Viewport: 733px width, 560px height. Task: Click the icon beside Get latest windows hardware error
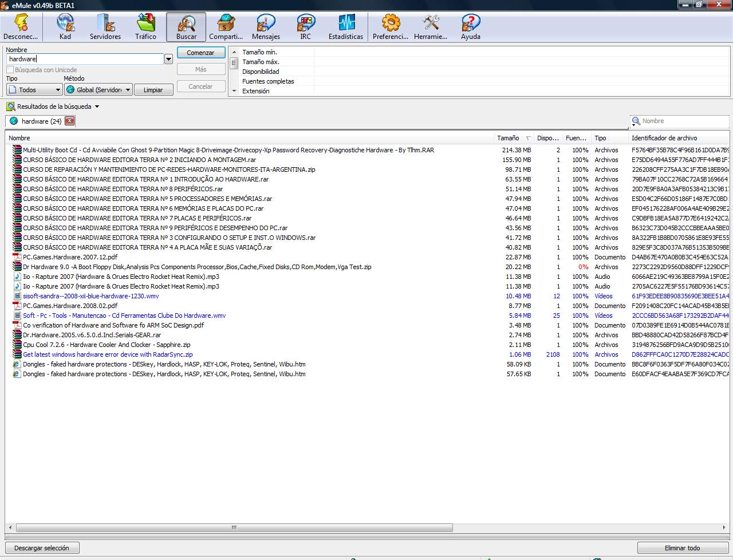(17, 354)
